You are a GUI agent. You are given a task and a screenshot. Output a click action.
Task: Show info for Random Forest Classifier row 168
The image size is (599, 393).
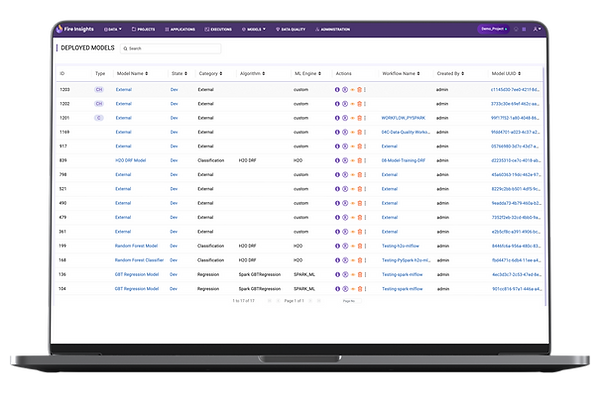pos(337,260)
